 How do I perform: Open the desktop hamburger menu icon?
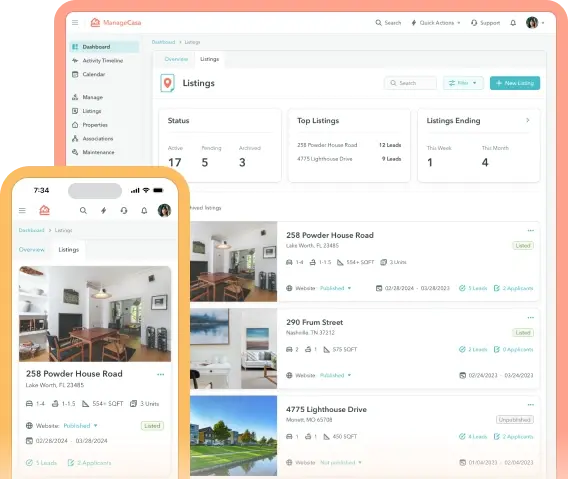pos(75,22)
